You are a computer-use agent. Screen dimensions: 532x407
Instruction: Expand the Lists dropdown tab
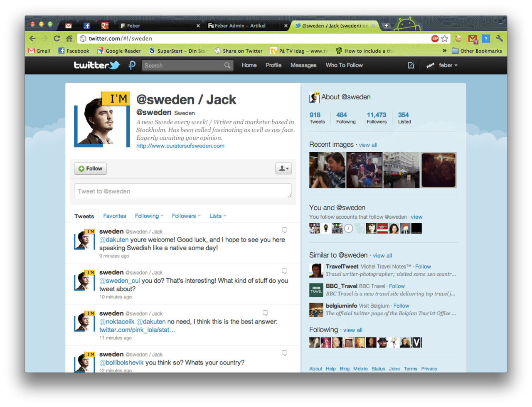218,216
